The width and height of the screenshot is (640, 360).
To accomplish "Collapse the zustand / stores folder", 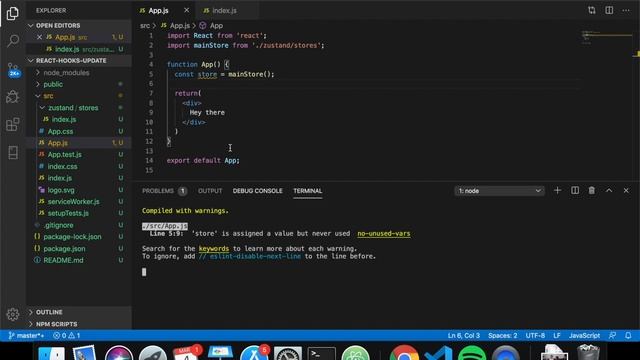I will click(x=73, y=108).
